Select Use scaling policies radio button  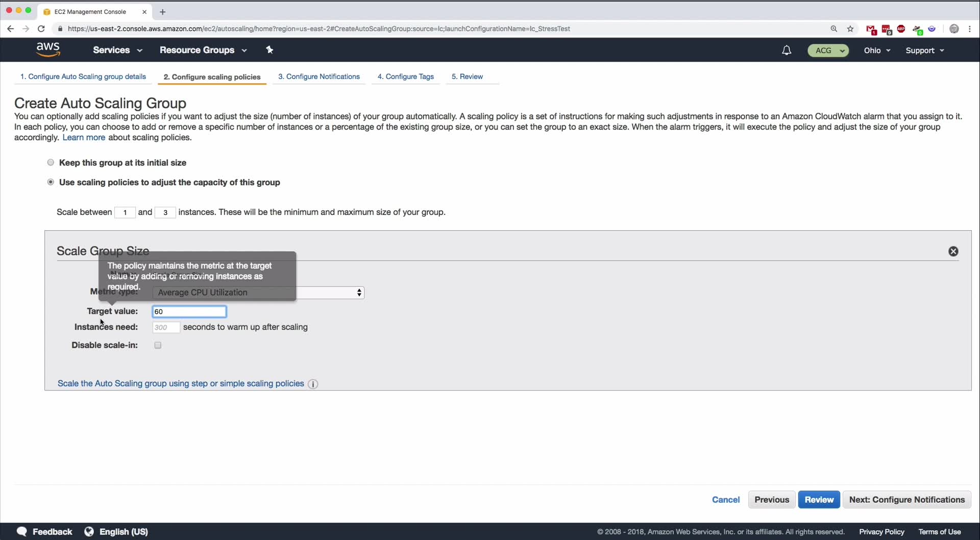coord(51,182)
